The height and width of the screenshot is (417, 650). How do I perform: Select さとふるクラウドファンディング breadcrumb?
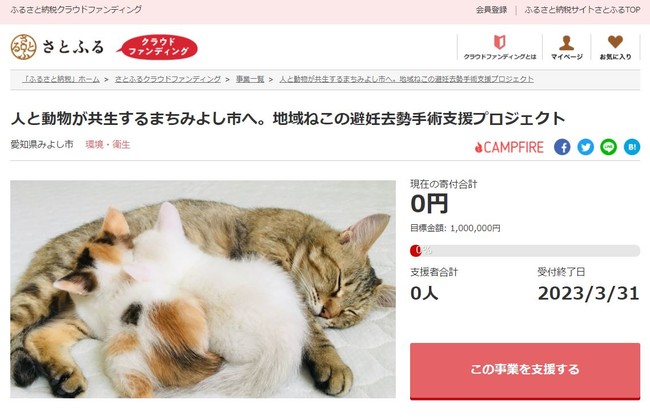[167, 79]
